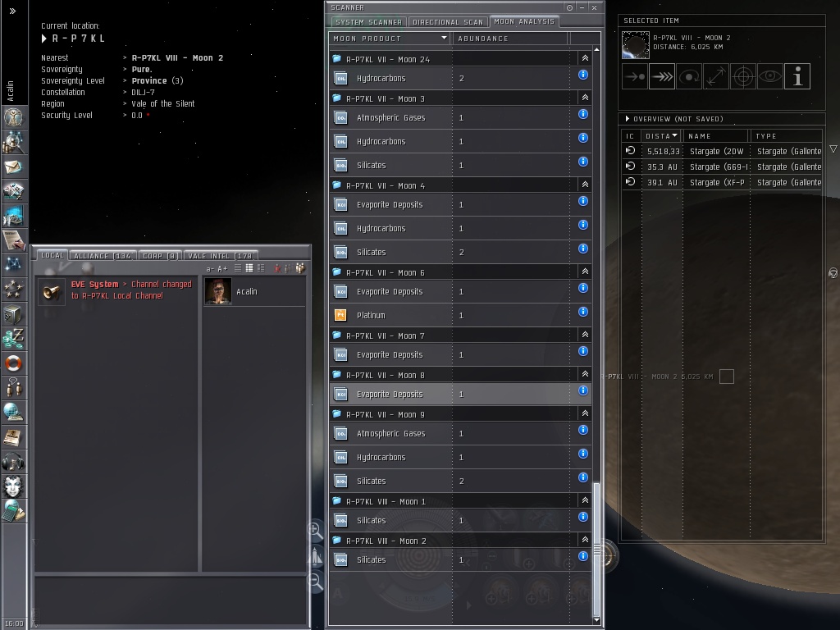Image resolution: width=840 pixels, height=630 pixels.
Task: Open the star map constellation icon
Action: 13,264
